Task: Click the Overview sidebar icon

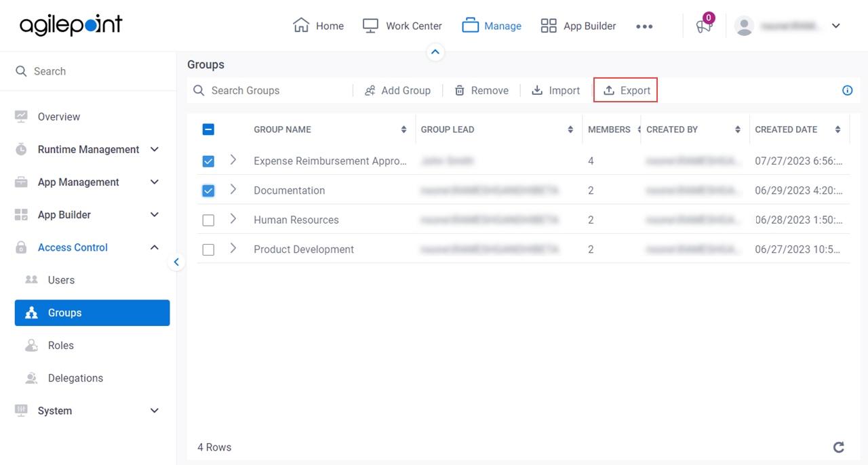Action: [x=21, y=117]
